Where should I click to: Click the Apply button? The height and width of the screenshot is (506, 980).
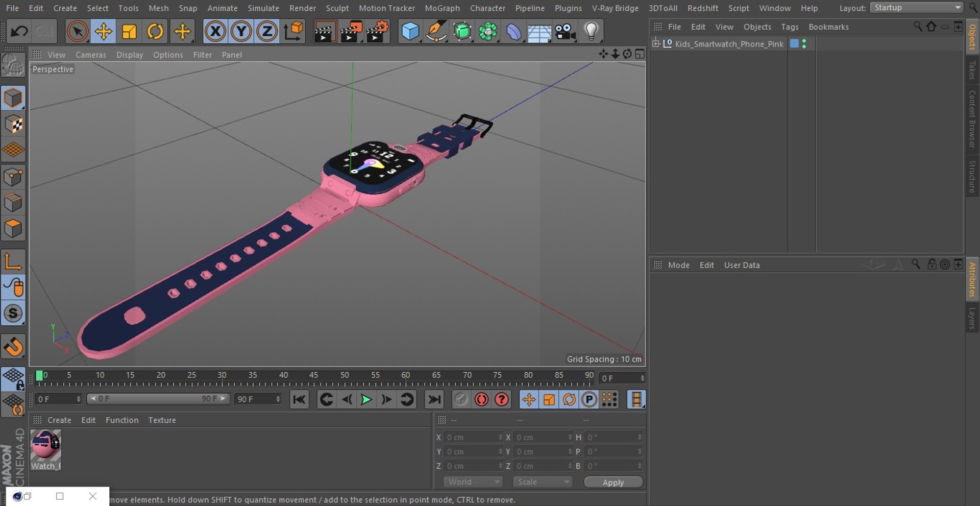click(x=613, y=483)
